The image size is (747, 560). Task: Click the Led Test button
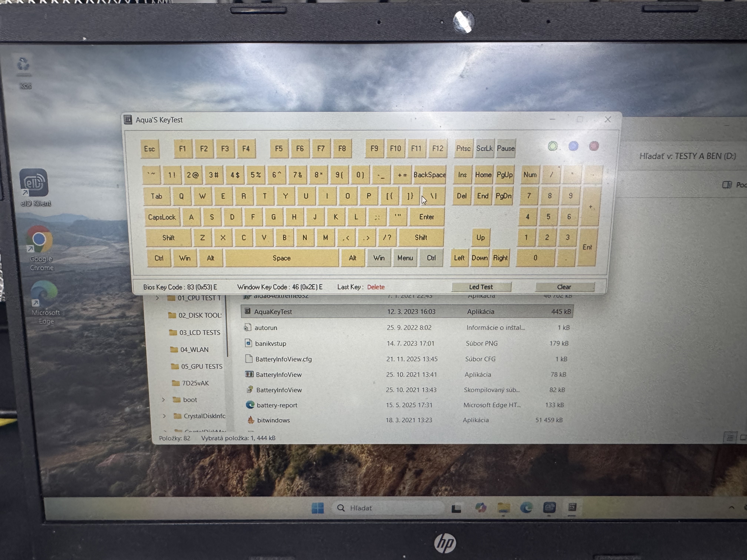[481, 287]
